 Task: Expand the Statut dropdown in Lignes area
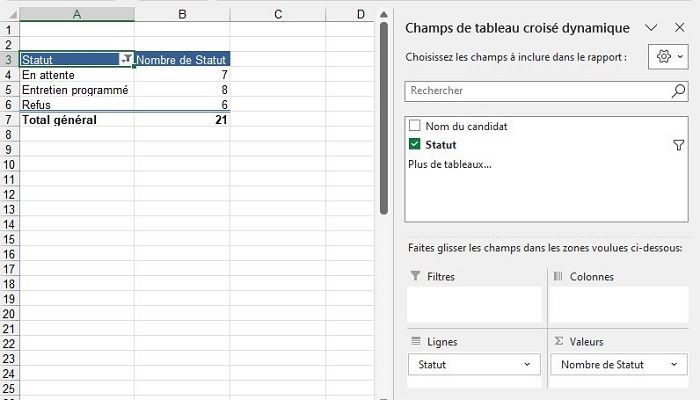pos(528,365)
